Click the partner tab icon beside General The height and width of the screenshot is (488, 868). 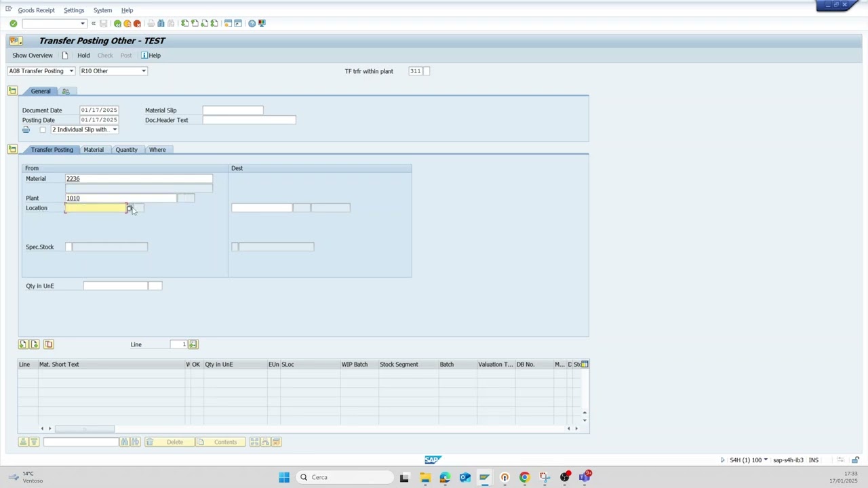pos(66,91)
